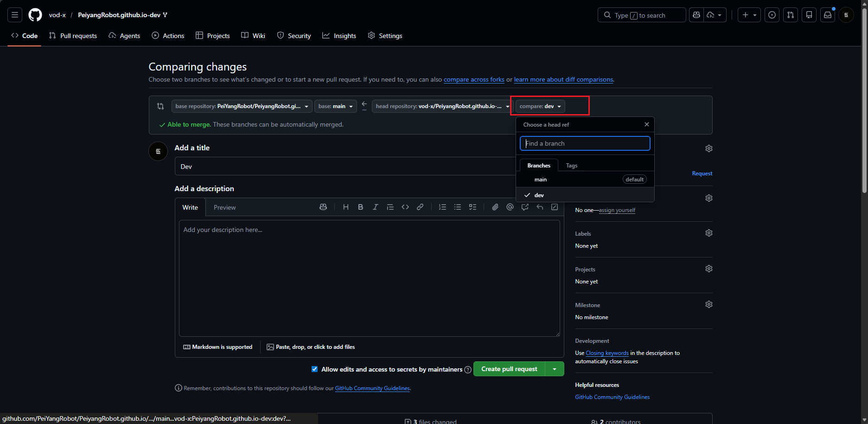Open the Pull requests tab
Image resolution: width=868 pixels, height=424 pixels.
coord(73,36)
